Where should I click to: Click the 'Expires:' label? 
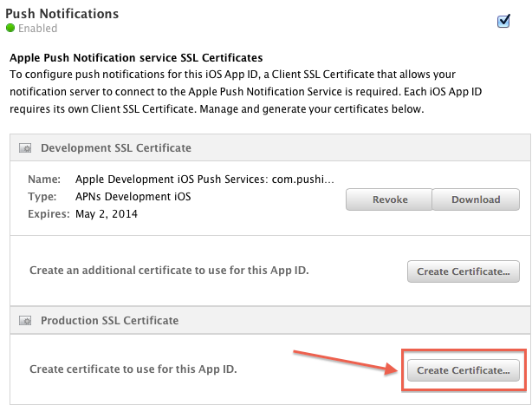point(49,214)
